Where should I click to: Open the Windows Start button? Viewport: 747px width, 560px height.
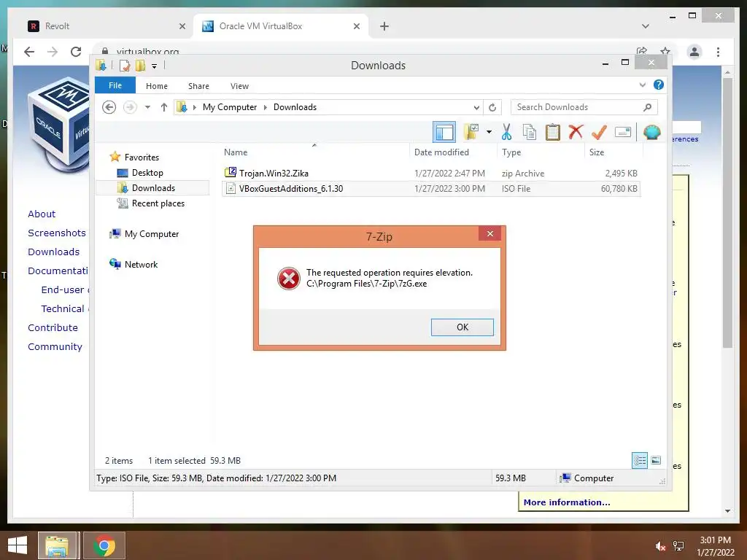(18, 545)
